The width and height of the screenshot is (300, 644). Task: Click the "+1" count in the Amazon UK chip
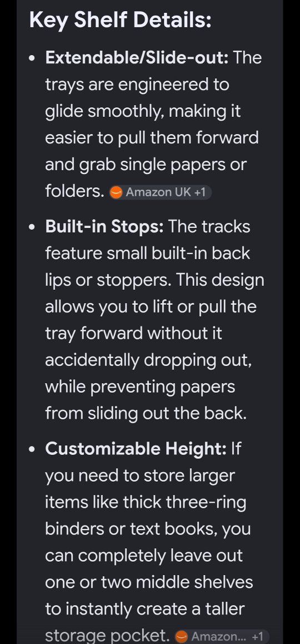199,192
